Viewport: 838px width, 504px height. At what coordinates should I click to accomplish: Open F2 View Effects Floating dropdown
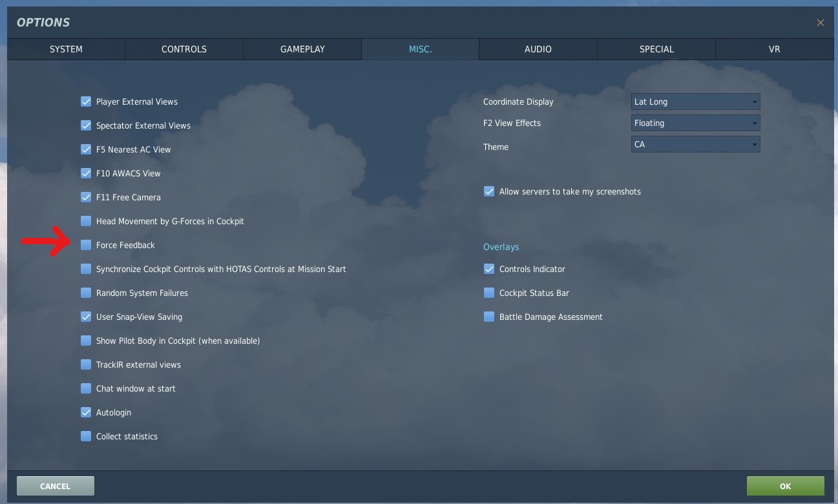click(x=696, y=123)
